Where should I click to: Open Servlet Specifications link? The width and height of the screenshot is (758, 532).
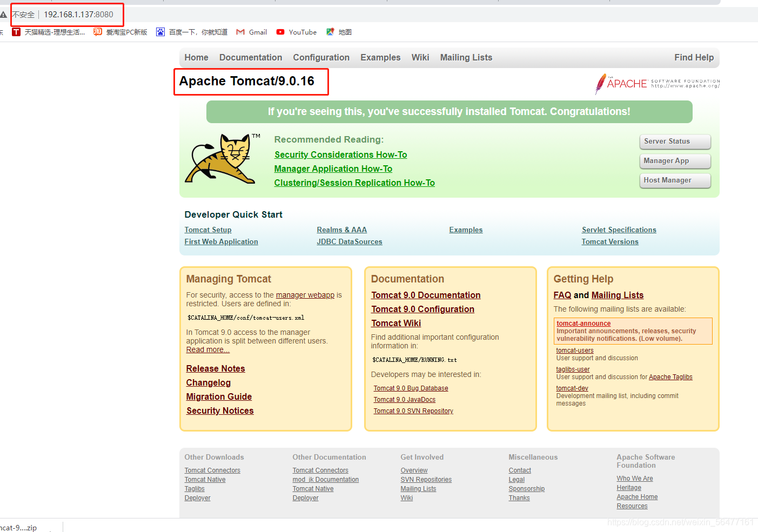[x=619, y=230]
